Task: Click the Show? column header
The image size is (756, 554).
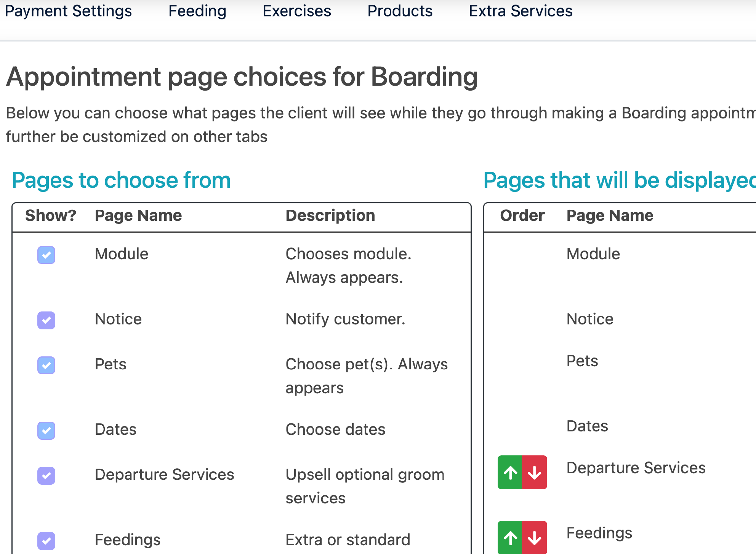Action: [51, 216]
